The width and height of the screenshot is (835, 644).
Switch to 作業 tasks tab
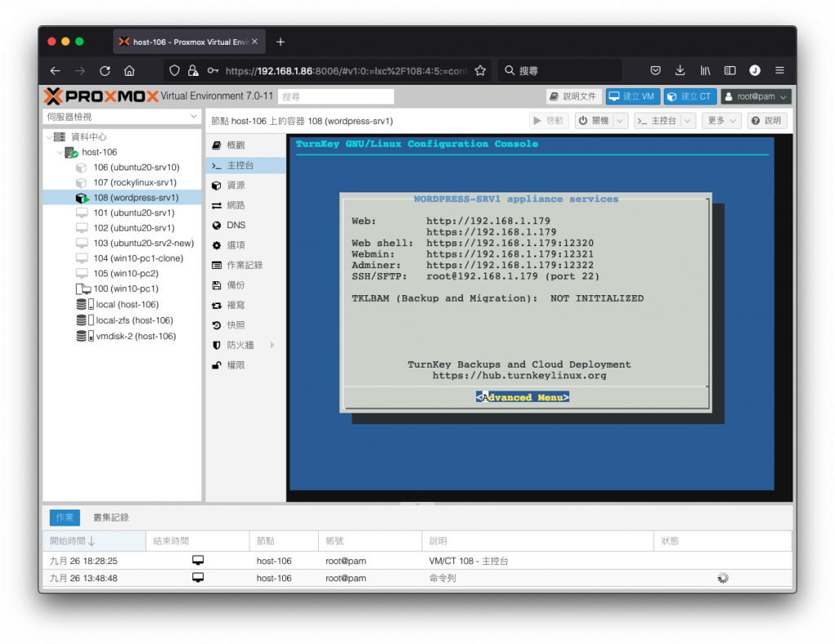65,518
